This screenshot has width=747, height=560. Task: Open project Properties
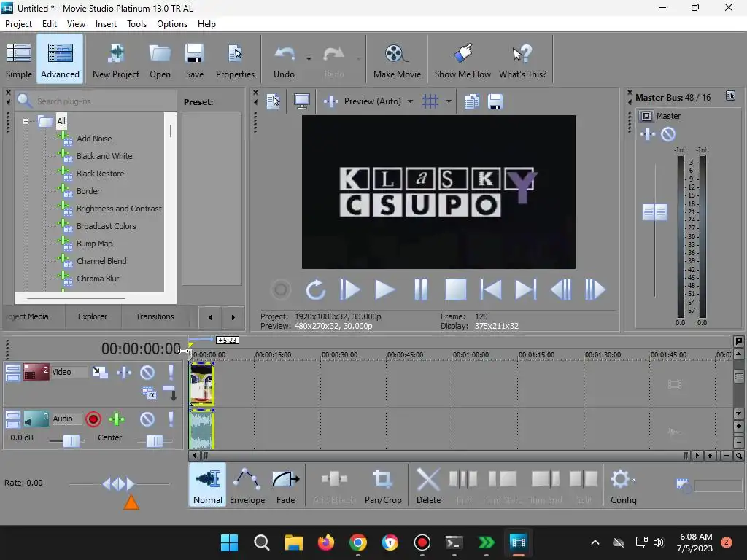(x=235, y=59)
